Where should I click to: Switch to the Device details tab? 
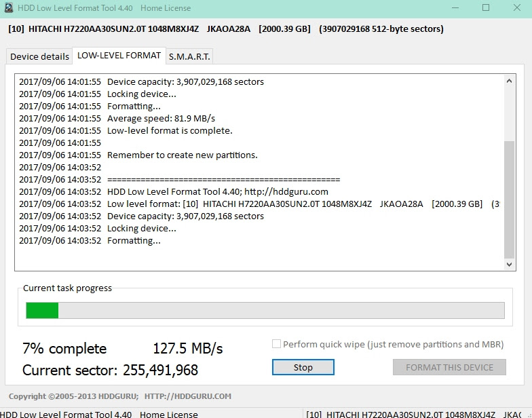39,56
